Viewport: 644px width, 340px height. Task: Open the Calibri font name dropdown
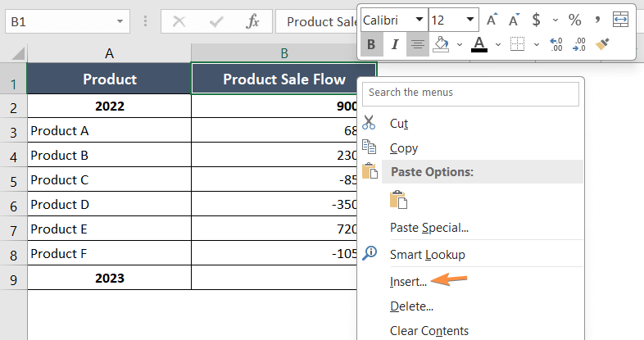point(420,20)
